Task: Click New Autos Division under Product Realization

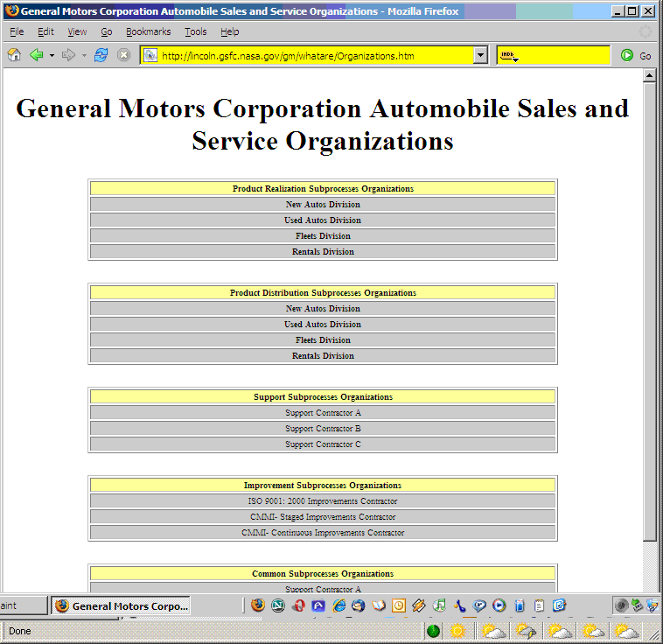Action: [323, 204]
